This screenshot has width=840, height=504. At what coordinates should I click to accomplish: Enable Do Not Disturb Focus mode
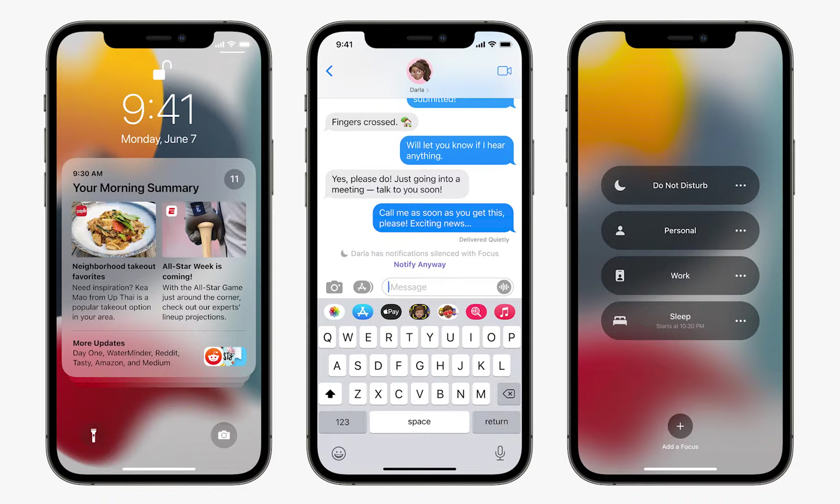coord(679,185)
